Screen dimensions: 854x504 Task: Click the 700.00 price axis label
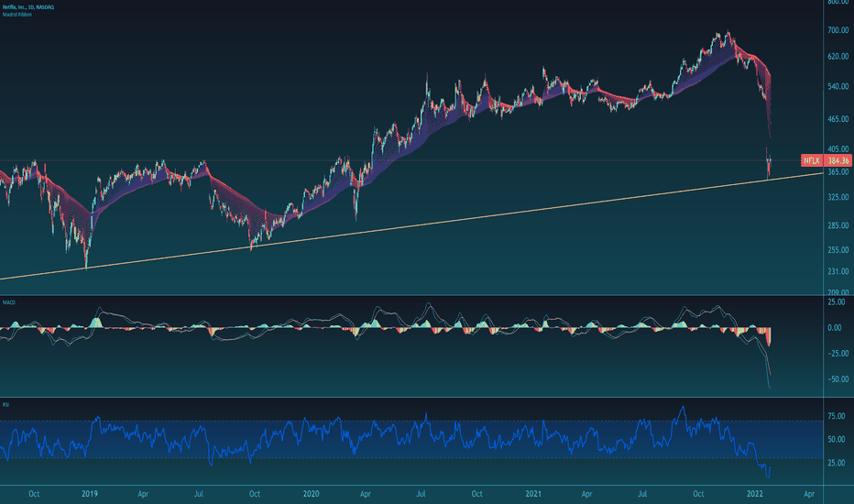tap(838, 30)
